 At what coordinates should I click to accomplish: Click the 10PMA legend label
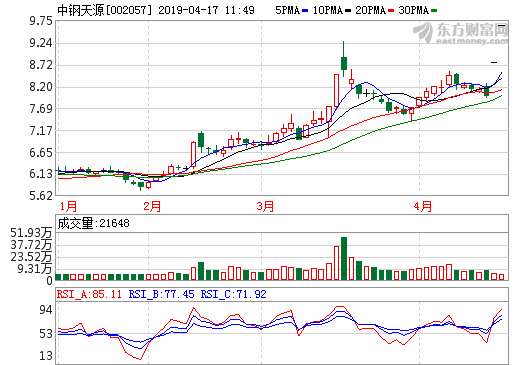[328, 10]
